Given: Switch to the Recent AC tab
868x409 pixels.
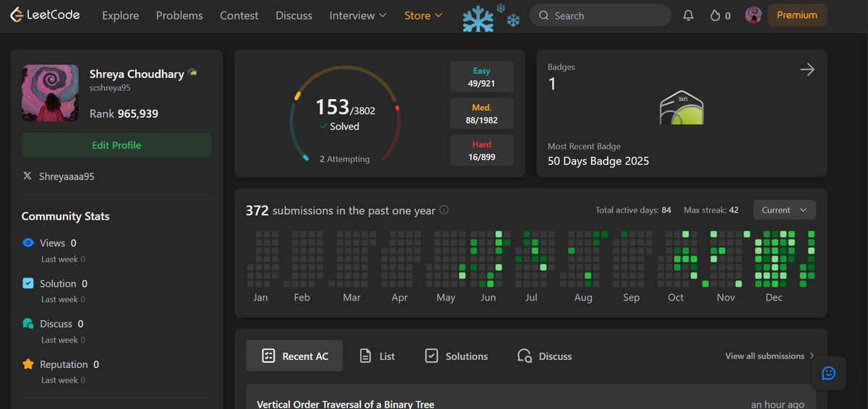Looking at the screenshot, I should click(294, 356).
